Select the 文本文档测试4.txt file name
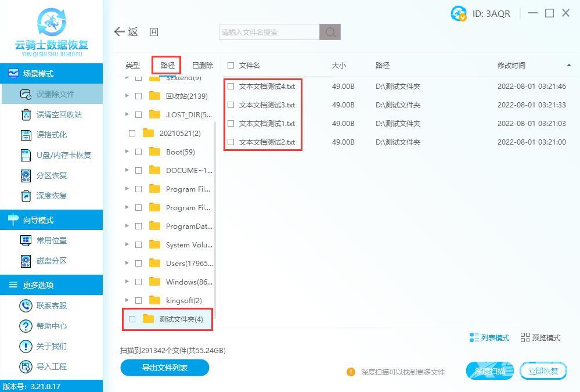 coord(267,87)
